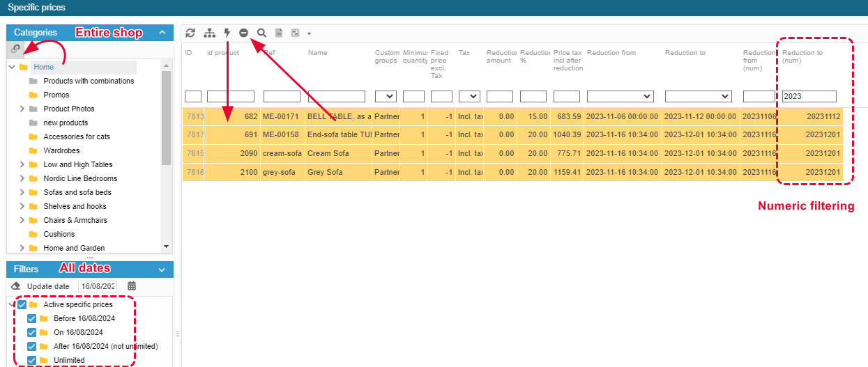The width and height of the screenshot is (868, 367).
Task: Select the Cream Sofa row
Action: (328, 153)
